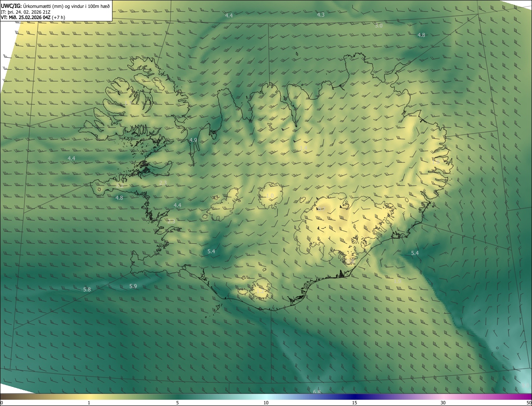Click the 5.4 value off the southeast coast

pyautogui.click(x=415, y=253)
